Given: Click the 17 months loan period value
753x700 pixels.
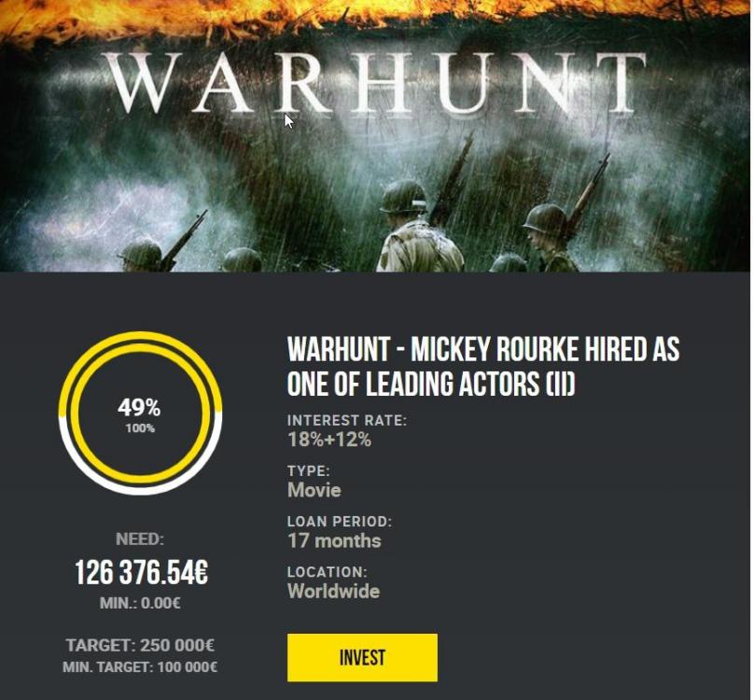Looking at the screenshot, I should (x=334, y=540).
